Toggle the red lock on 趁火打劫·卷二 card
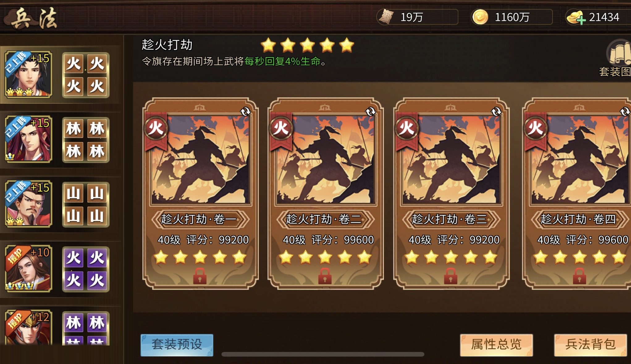The image size is (631, 364). [x=325, y=276]
